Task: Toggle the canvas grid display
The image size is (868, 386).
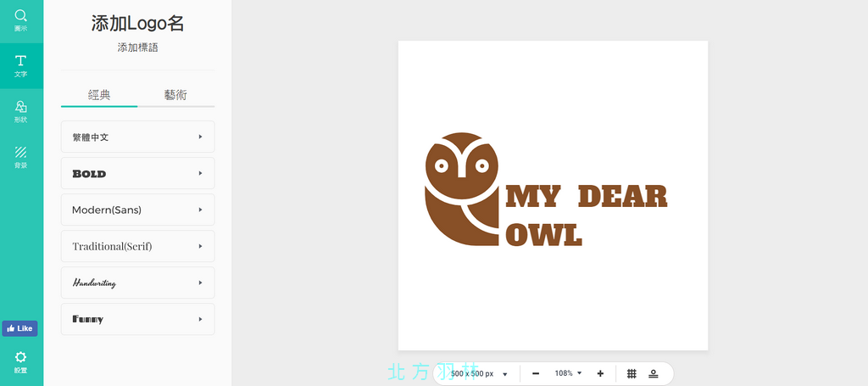Action: [632, 374]
